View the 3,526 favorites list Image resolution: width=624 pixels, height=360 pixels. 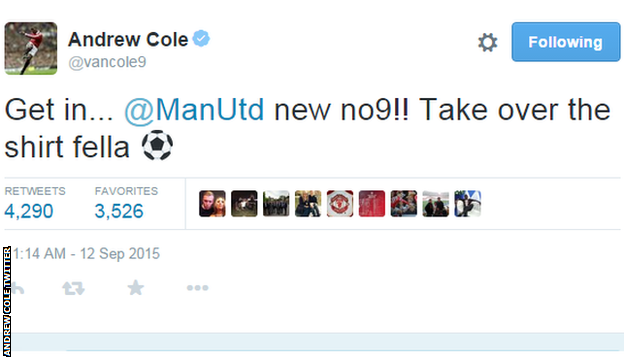pos(119,211)
